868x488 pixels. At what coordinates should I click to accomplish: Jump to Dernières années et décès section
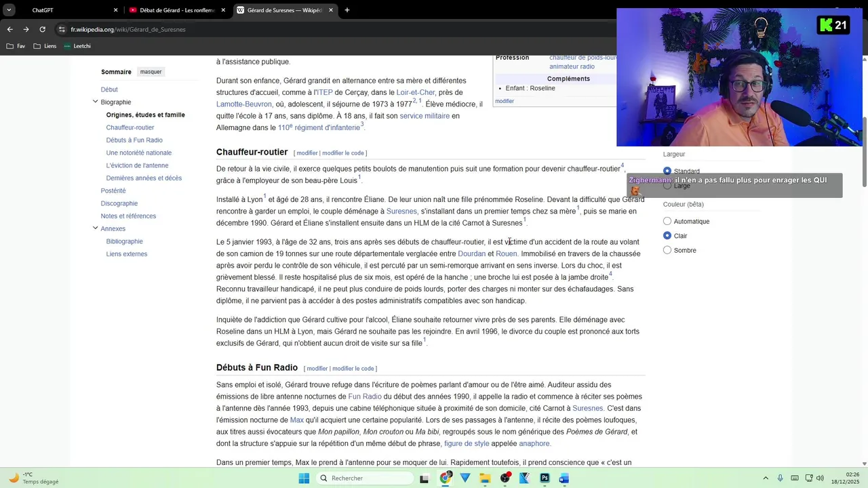144,178
